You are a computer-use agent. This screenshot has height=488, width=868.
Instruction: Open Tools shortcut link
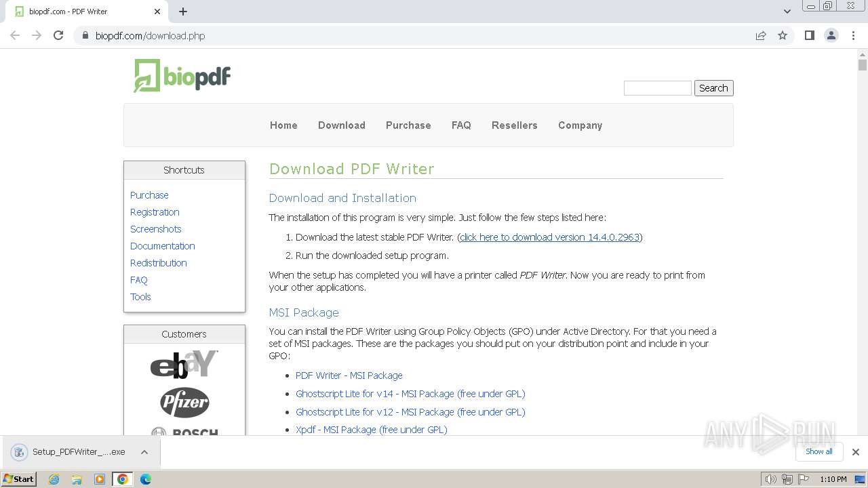pos(140,297)
